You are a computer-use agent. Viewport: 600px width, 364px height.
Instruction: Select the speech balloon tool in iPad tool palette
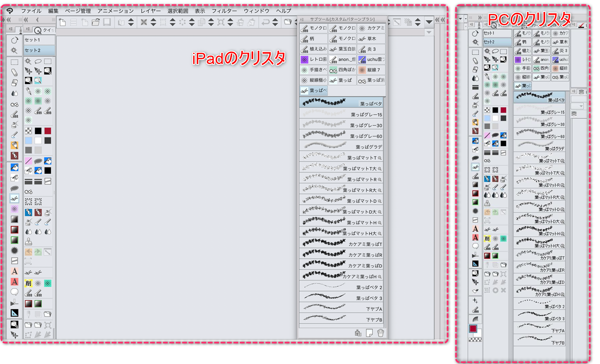[x=14, y=292]
